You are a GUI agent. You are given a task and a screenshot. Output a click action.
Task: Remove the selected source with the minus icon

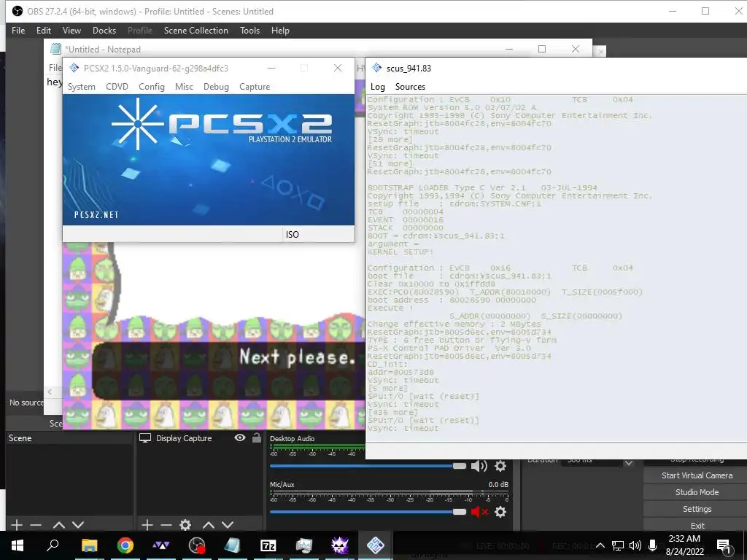[166, 525]
